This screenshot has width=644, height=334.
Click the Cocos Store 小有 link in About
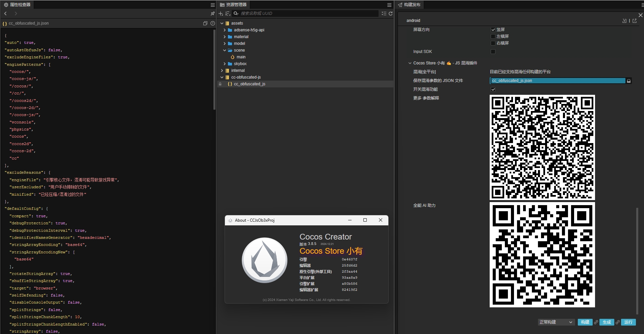tap(331, 251)
